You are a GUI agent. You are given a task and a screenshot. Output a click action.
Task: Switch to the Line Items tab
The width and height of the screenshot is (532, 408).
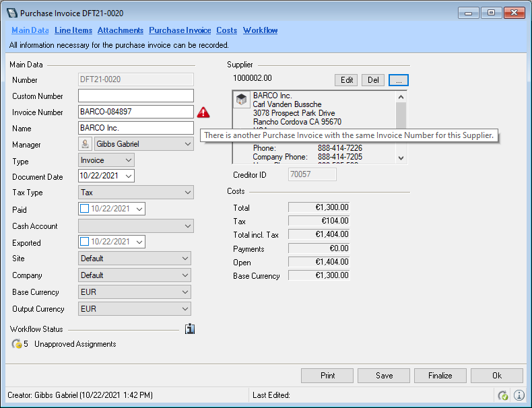point(73,30)
